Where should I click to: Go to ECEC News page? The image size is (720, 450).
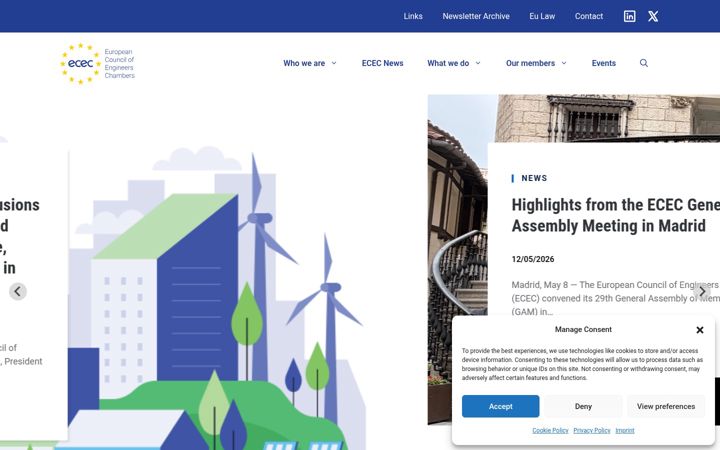[382, 63]
